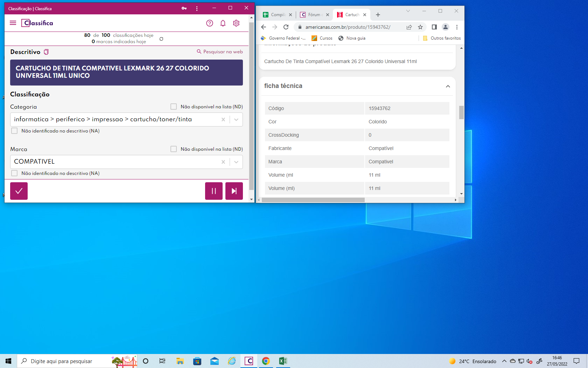The image size is (588, 368).
Task: Copy the Descritivo text
Action: (x=46, y=52)
